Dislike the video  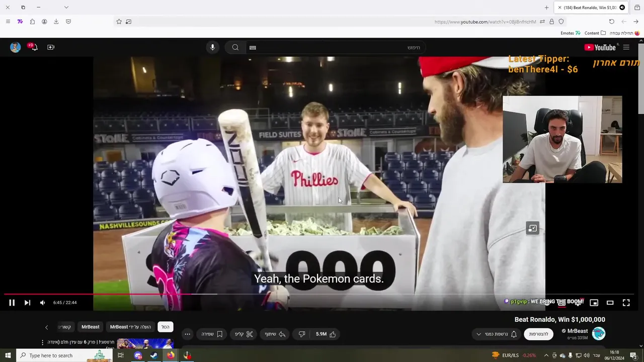(x=302, y=334)
